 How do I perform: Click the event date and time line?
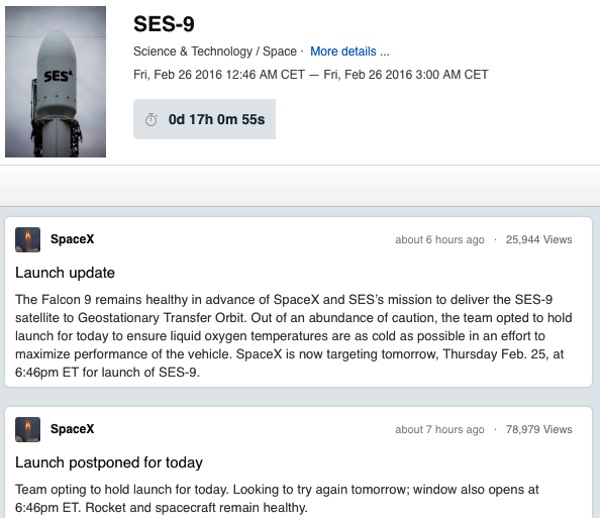click(x=310, y=74)
